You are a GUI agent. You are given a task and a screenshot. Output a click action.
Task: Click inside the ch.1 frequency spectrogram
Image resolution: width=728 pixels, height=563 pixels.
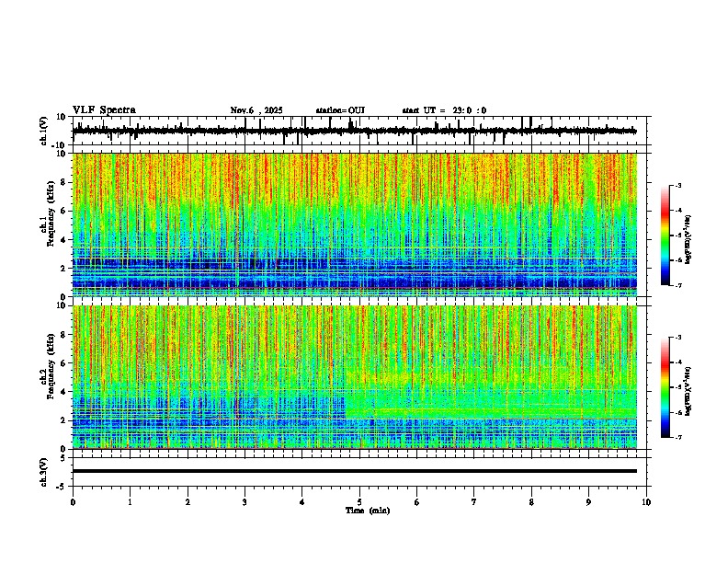click(354, 224)
